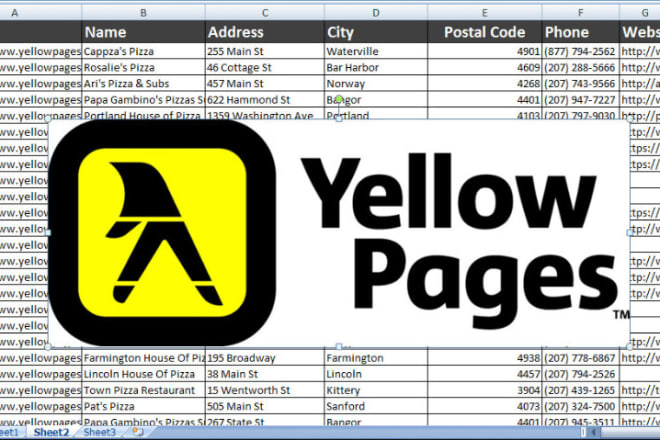660x440 pixels.
Task: Select phone number (207) 743-9566
Action: (580, 83)
